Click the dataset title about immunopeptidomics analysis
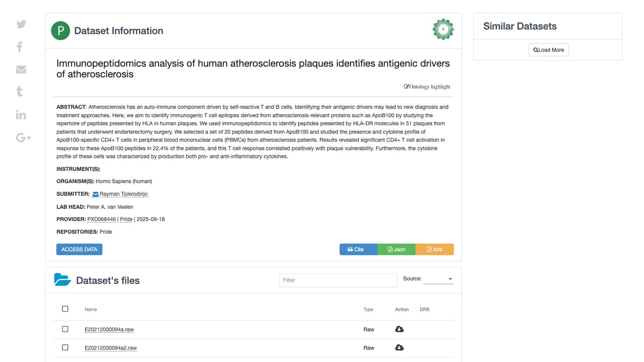The height and width of the screenshot is (362, 644). 253,68
